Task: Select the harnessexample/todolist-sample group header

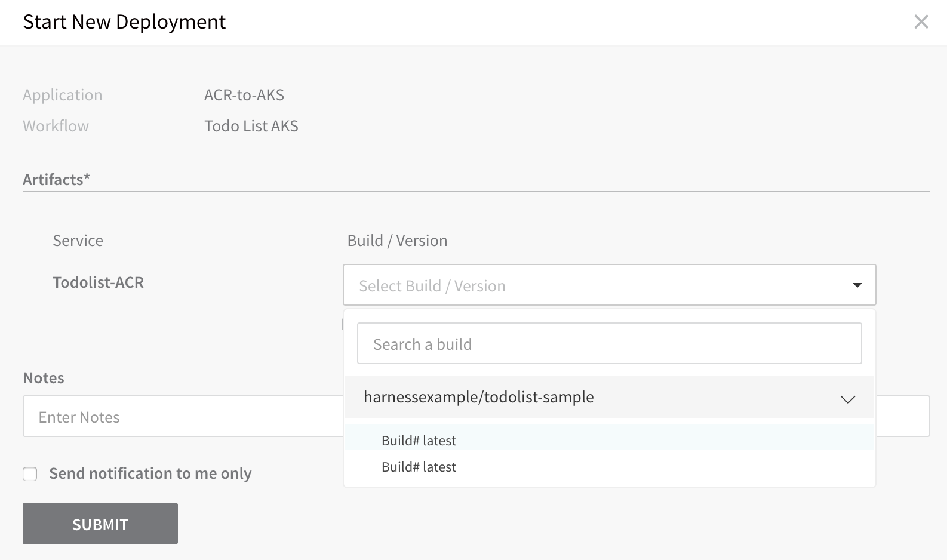Action: pos(610,397)
